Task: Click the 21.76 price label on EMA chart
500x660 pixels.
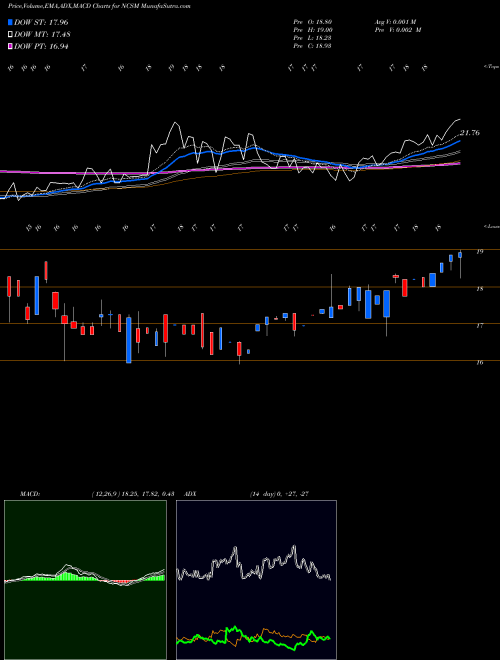Action: 470,133
